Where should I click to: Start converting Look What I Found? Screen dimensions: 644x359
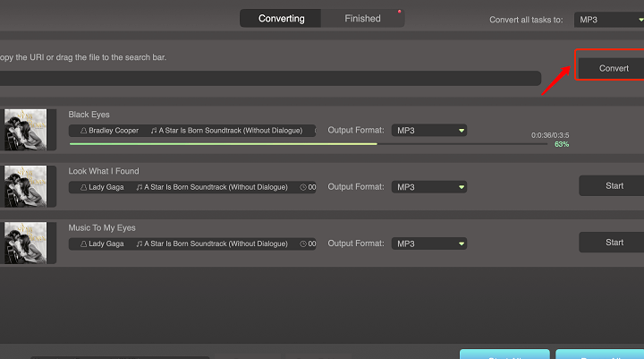(614, 186)
